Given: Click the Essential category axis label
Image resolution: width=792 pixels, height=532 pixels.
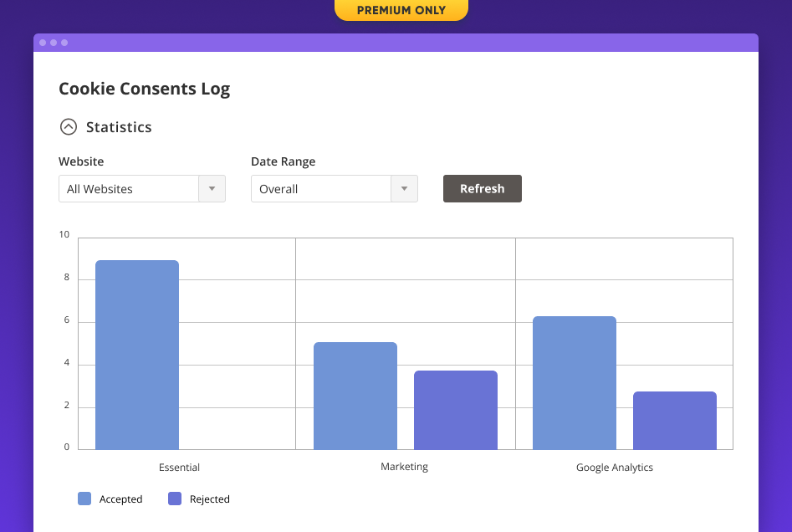Looking at the screenshot, I should (179, 467).
